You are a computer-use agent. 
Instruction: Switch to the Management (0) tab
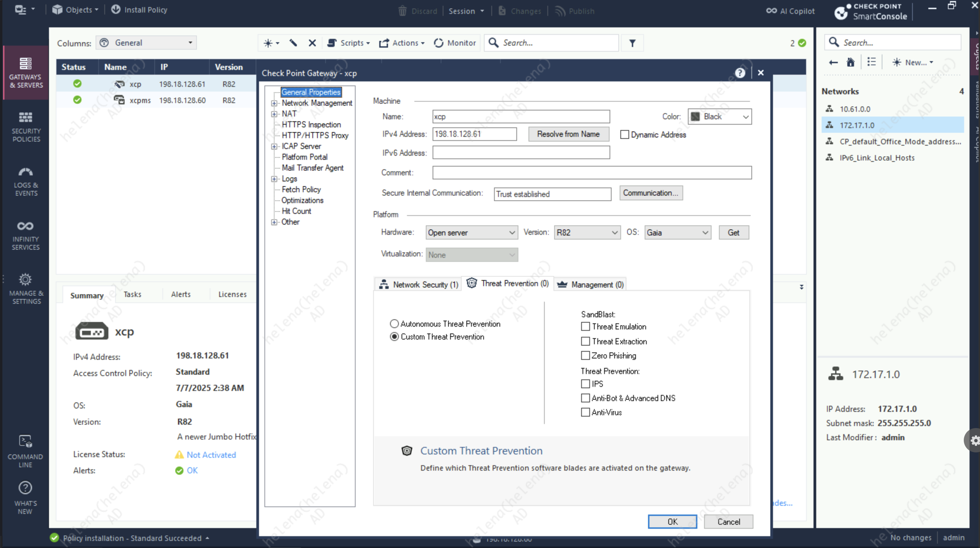point(590,284)
